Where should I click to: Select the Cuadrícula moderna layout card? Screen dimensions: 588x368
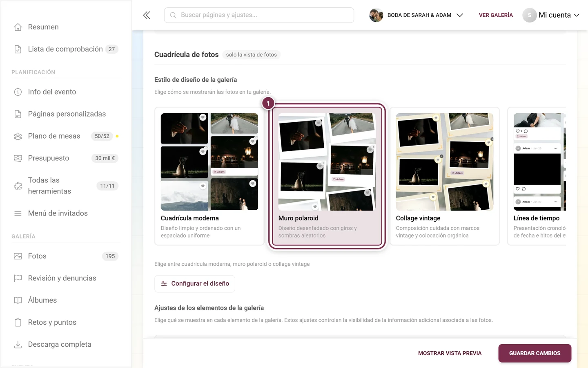pos(209,176)
